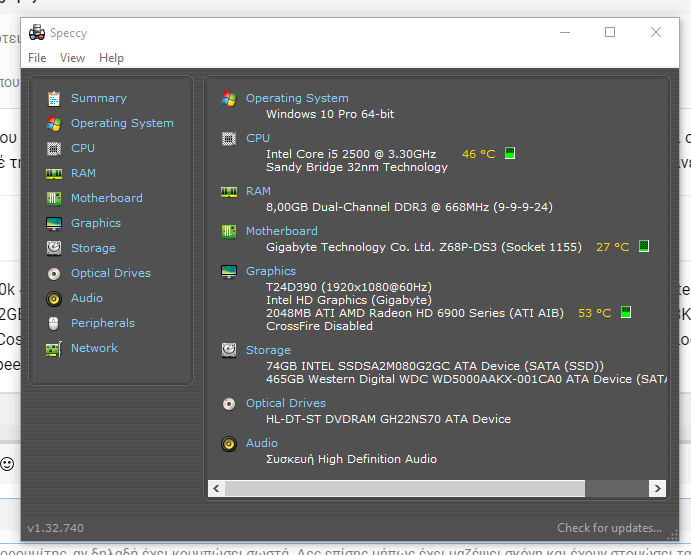
Task: Open the Help menu
Action: click(x=111, y=58)
